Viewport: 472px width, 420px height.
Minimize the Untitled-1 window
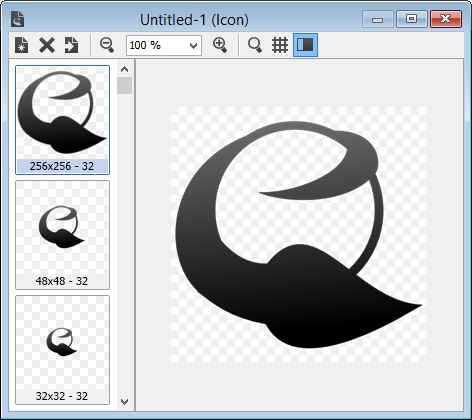point(378,19)
